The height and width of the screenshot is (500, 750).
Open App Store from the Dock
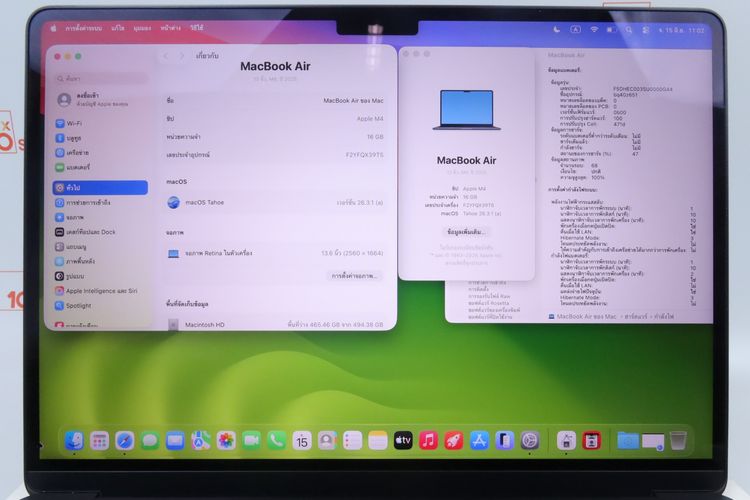point(479,441)
